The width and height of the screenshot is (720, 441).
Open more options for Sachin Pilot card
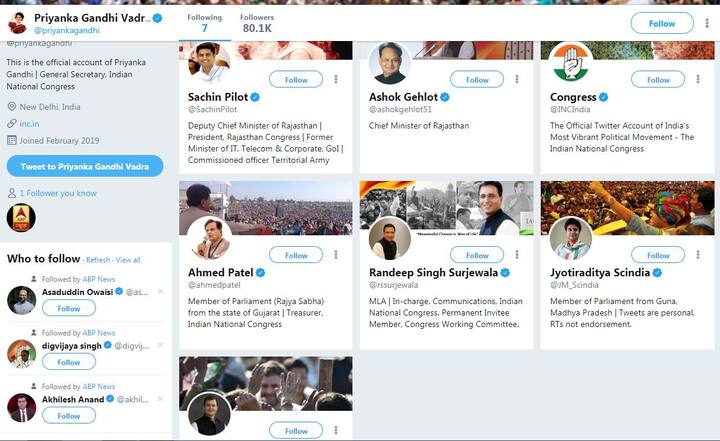tap(335, 79)
